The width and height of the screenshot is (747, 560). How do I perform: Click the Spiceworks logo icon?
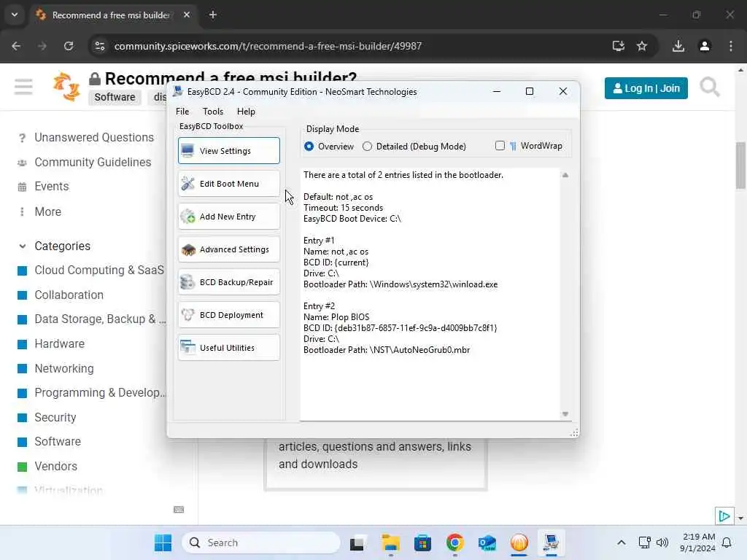tap(66, 87)
